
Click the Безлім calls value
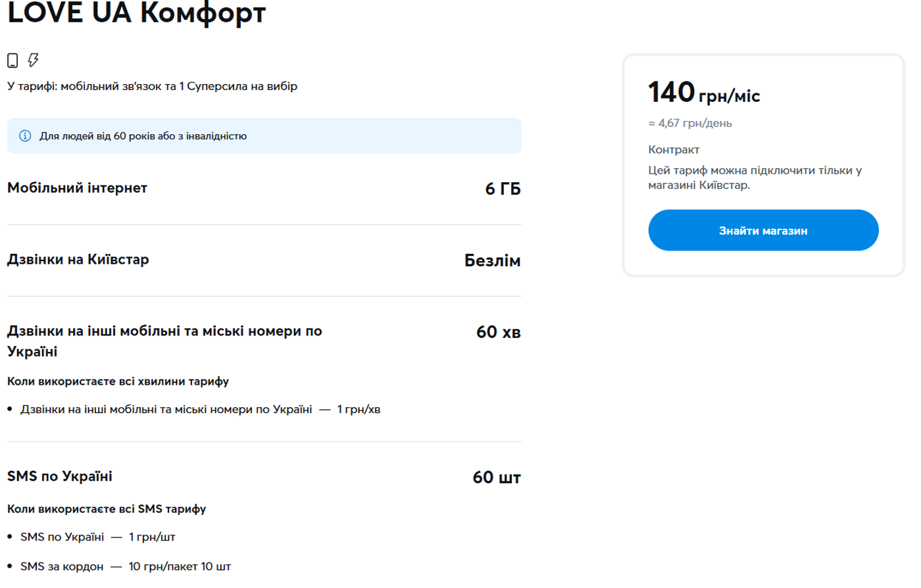click(492, 261)
